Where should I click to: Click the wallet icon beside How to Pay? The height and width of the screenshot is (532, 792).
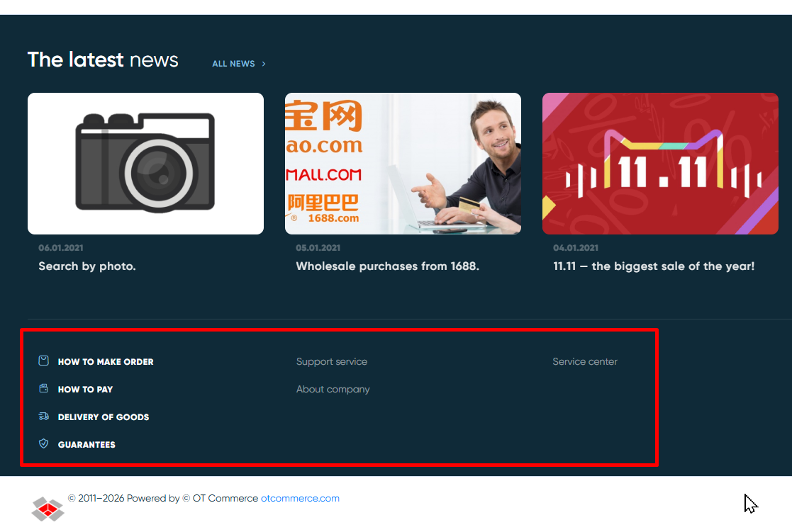point(44,389)
